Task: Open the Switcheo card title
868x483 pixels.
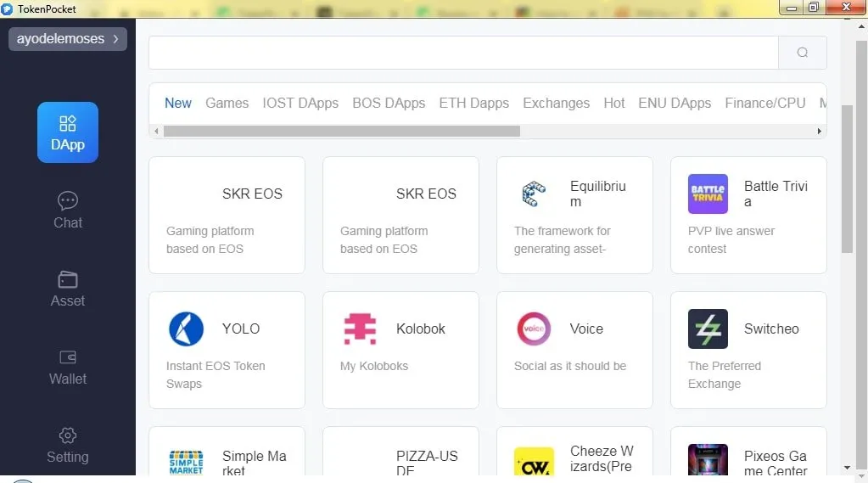Action: click(771, 329)
